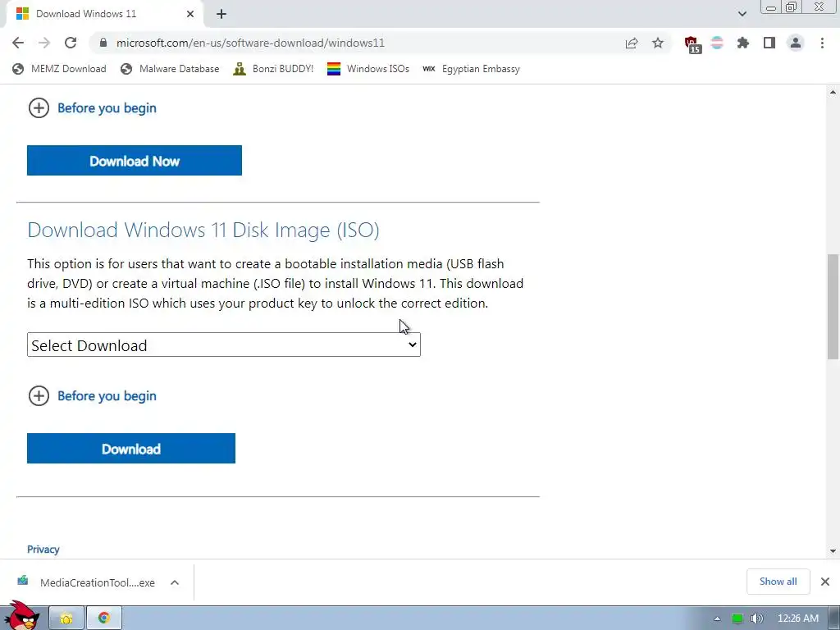840x630 pixels.
Task: View site info via the lock icon
Action: point(103,43)
